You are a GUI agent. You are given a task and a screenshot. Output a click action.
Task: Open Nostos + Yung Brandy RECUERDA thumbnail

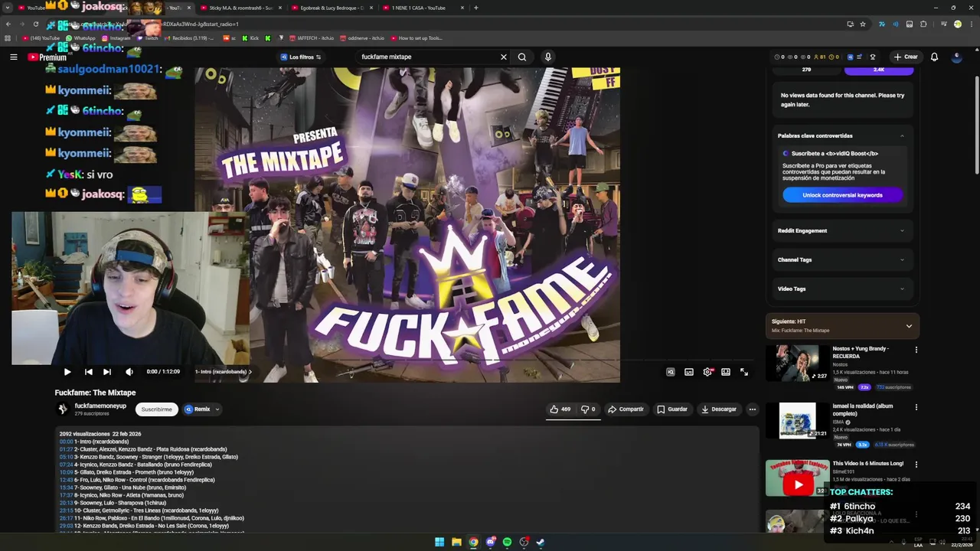(x=797, y=363)
